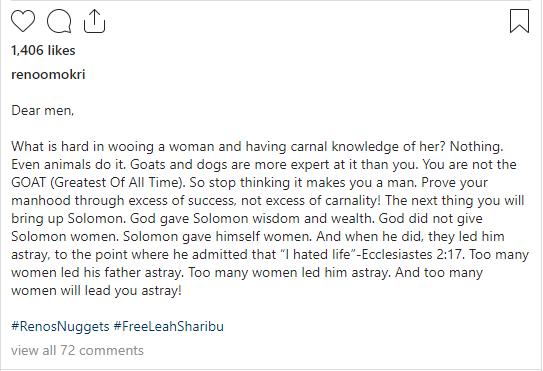Click the phrase 'women led his father astray'
543x371 pixels.
coord(96,273)
